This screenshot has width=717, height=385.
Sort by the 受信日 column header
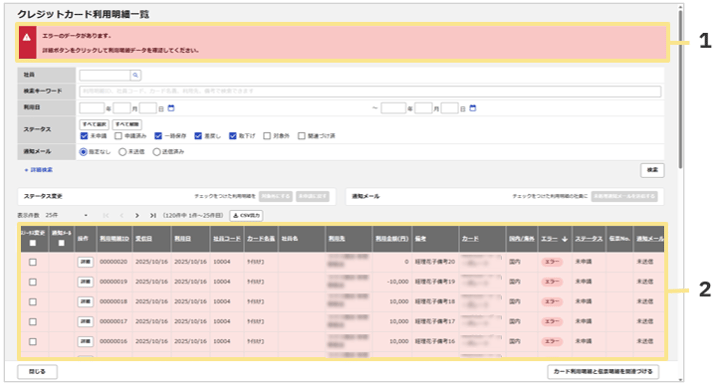(144, 239)
